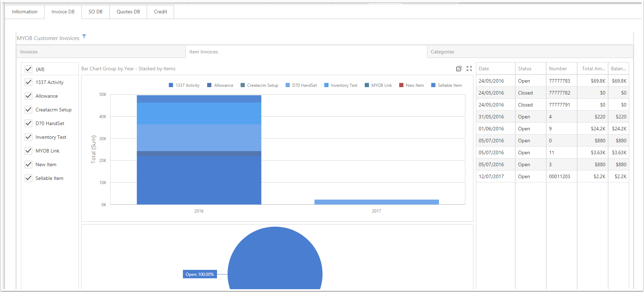Click the 2017 axis label

pos(376,211)
